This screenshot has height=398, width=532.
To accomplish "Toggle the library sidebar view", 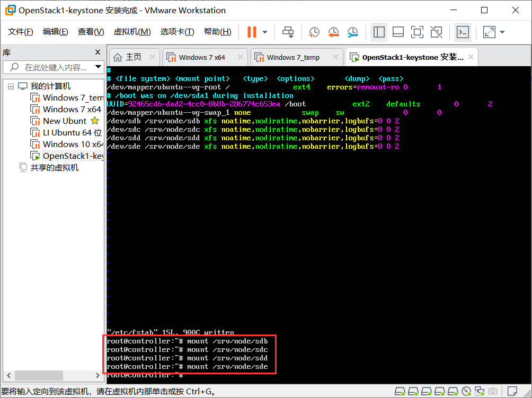I will click(x=379, y=32).
